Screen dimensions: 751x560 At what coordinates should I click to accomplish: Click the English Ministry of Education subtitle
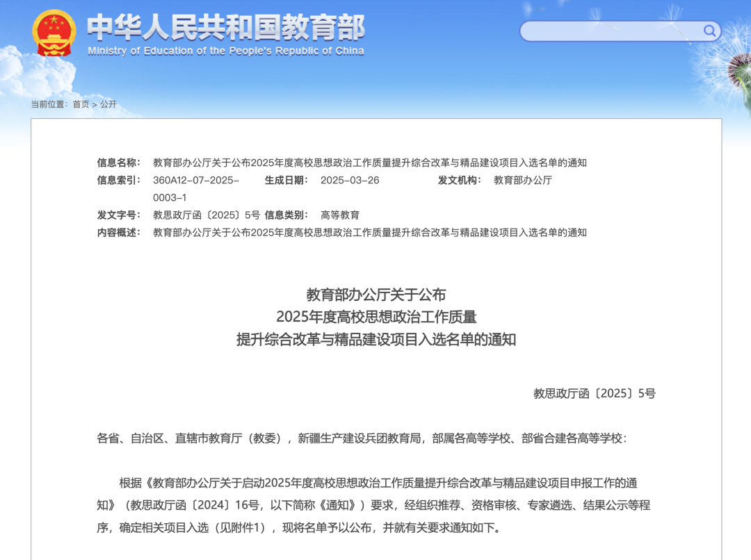[x=225, y=51]
